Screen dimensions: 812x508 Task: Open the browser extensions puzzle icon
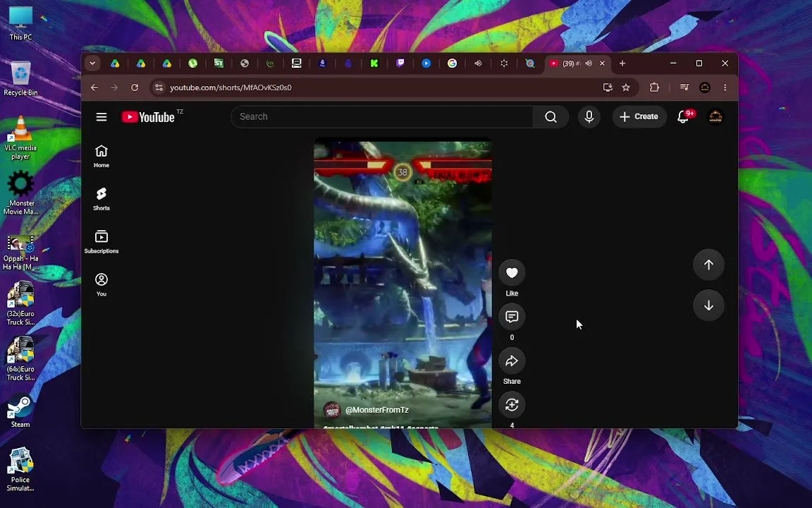point(655,87)
